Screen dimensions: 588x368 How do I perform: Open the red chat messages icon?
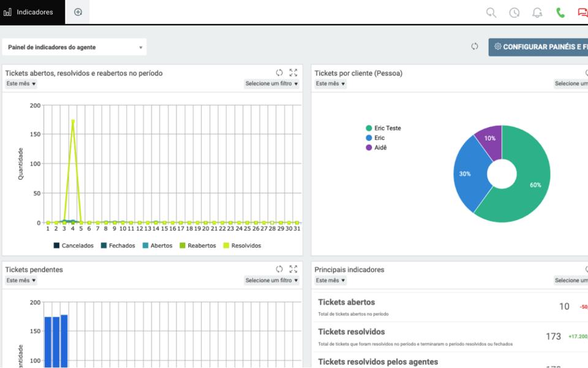(x=582, y=12)
